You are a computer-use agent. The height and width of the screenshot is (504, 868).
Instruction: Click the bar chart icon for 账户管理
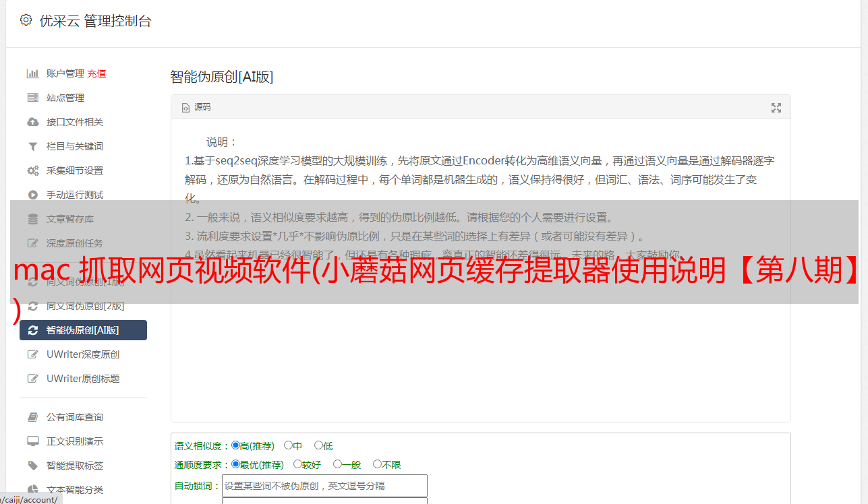tap(32, 73)
